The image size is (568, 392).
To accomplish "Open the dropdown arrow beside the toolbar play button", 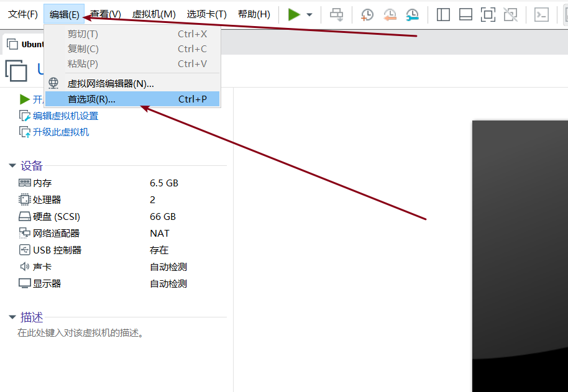I will 309,15.
